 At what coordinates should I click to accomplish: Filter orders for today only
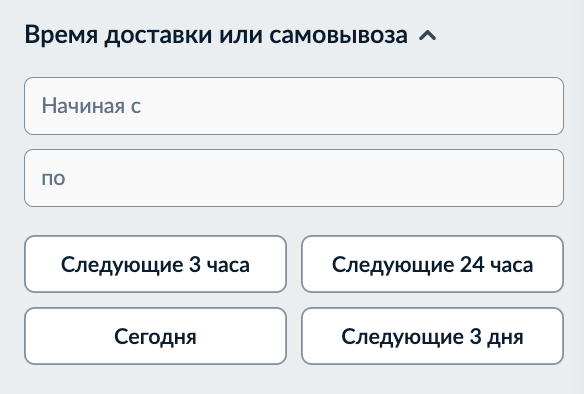click(x=155, y=336)
